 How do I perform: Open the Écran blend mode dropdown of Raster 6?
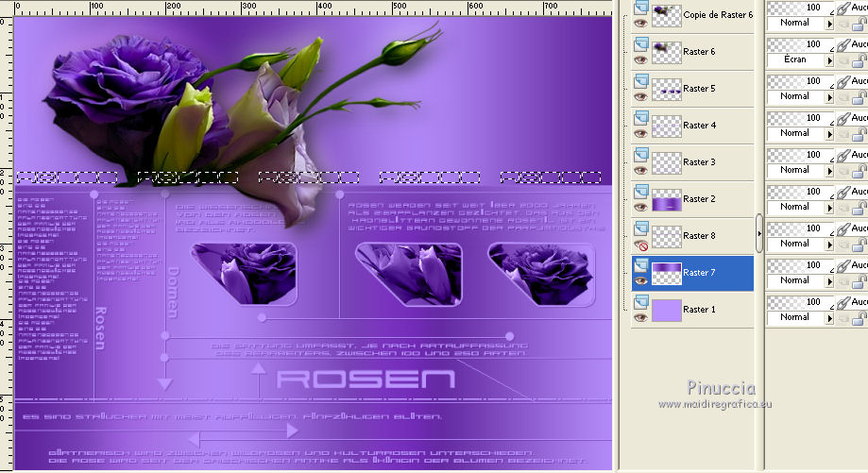click(829, 60)
